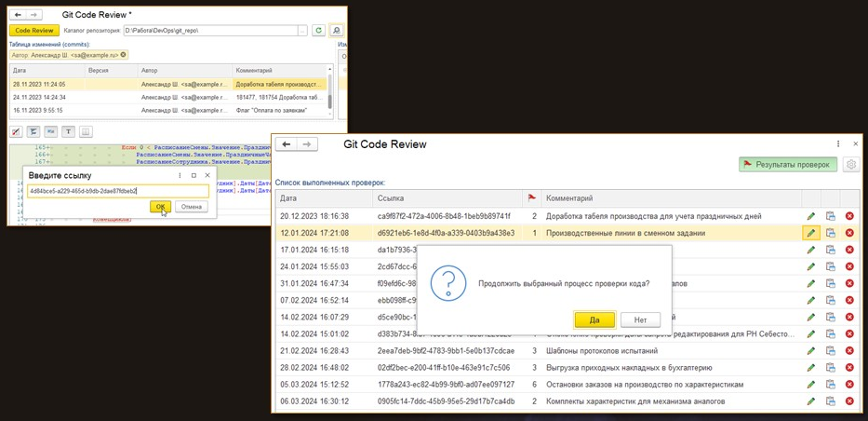The height and width of the screenshot is (421, 868).
Task: Toggle the first icon in diff toolbar
Action: 17,131
